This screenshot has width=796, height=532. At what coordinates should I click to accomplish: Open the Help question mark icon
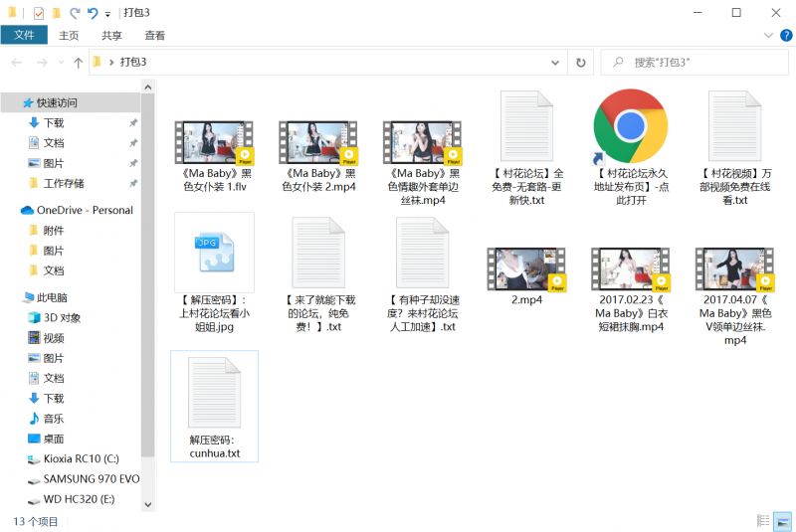click(782, 35)
